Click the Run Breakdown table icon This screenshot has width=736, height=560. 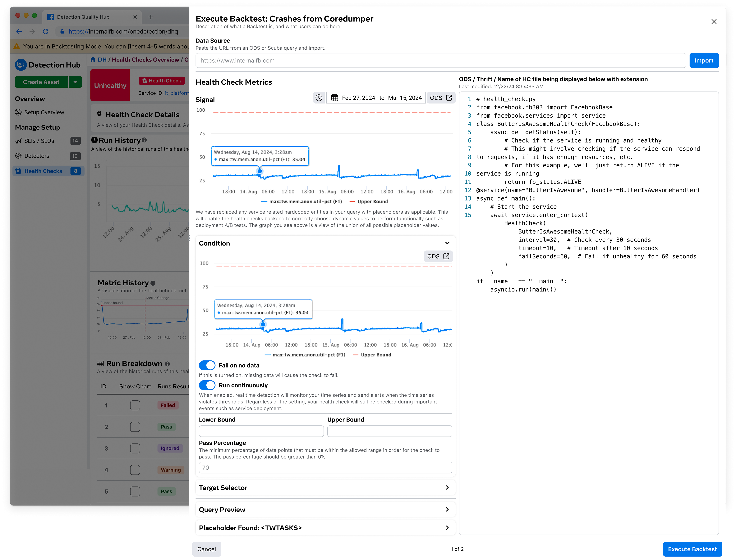tap(100, 364)
